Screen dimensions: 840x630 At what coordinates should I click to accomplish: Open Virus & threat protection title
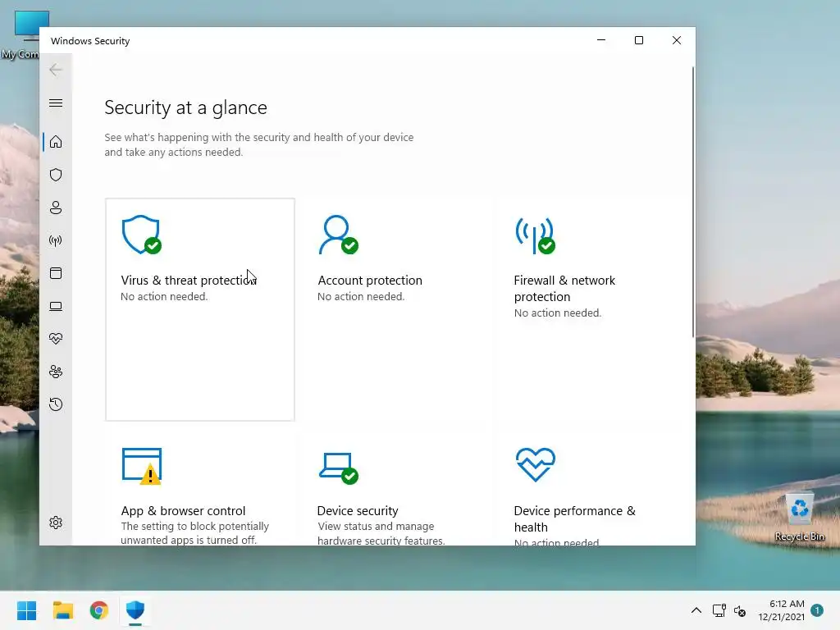point(189,281)
